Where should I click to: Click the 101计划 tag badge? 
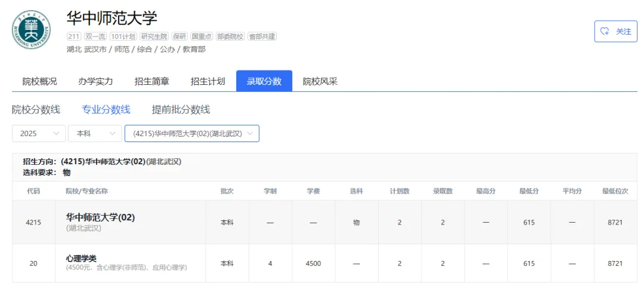tap(123, 36)
